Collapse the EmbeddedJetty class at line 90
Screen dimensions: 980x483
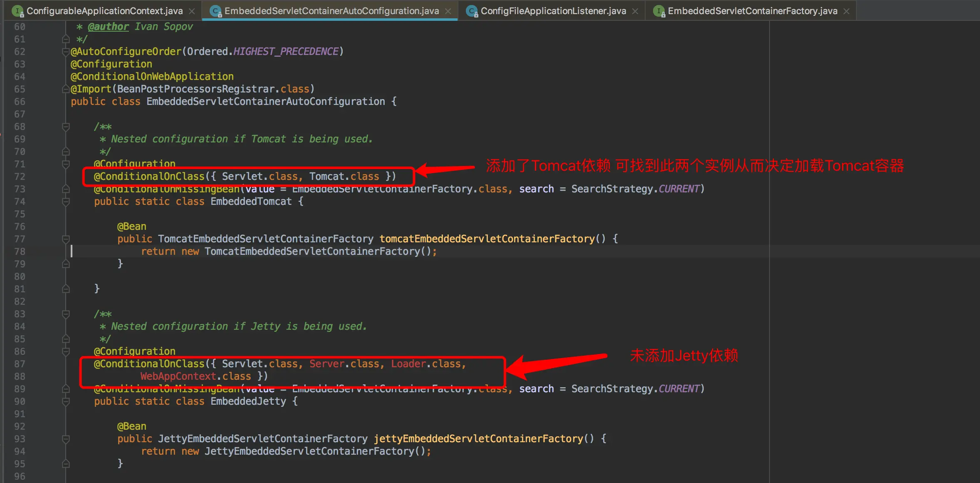pyautogui.click(x=65, y=401)
